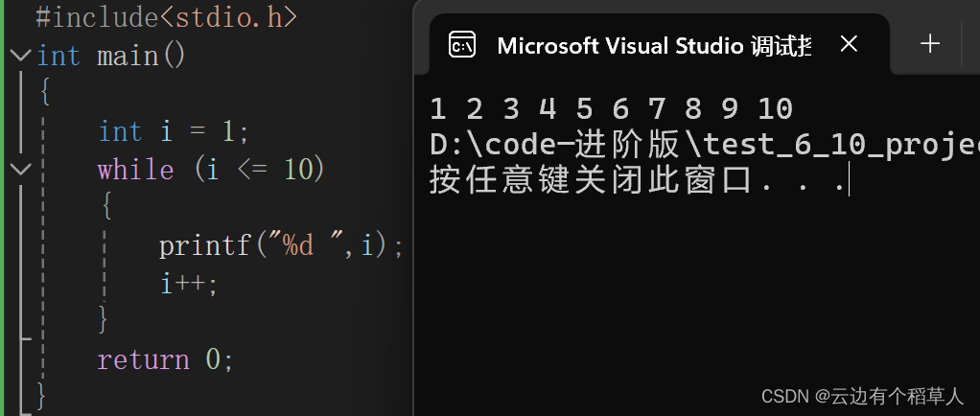
Task: Collapse the int main() function block
Action: [x=22, y=56]
